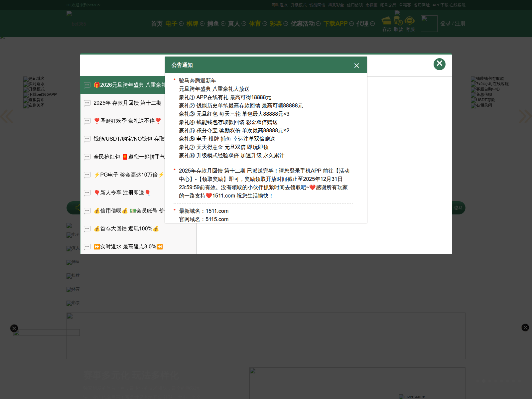Click the user avatar box beside login
Viewport: 532px width, 399px height.
[x=429, y=24]
